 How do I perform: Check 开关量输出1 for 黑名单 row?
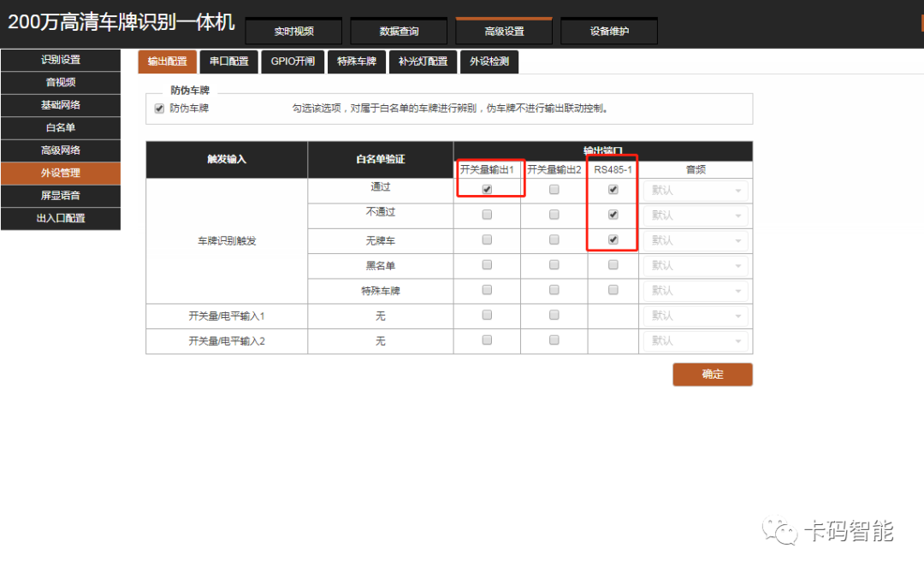tap(487, 265)
